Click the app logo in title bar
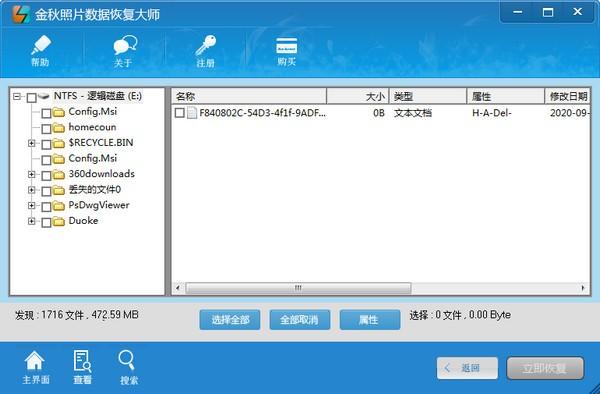 tap(21, 14)
